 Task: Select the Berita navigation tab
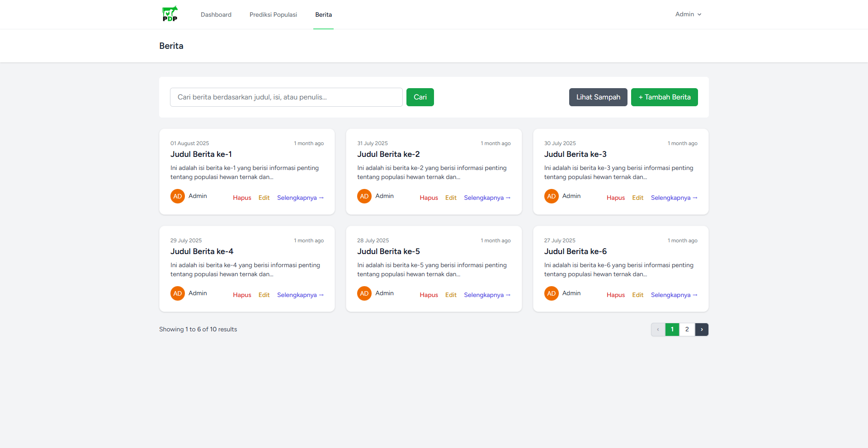click(323, 14)
